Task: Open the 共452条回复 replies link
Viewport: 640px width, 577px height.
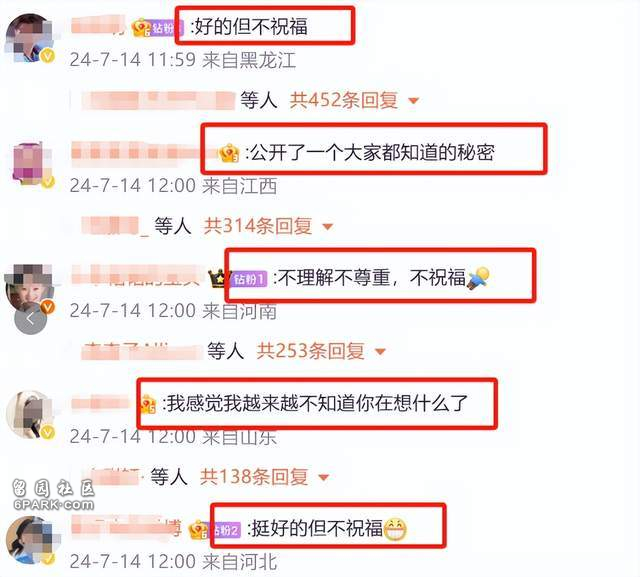Action: [x=344, y=100]
